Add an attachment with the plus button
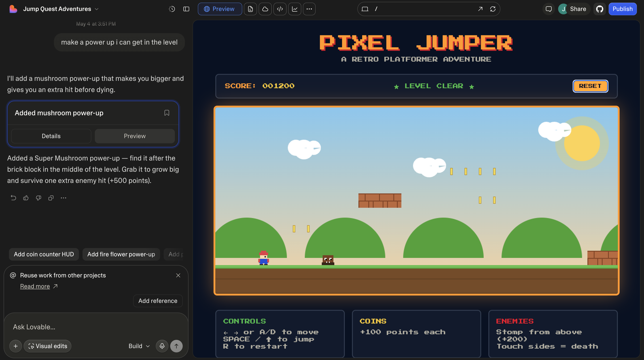This screenshot has height=360, width=644. tap(15, 346)
